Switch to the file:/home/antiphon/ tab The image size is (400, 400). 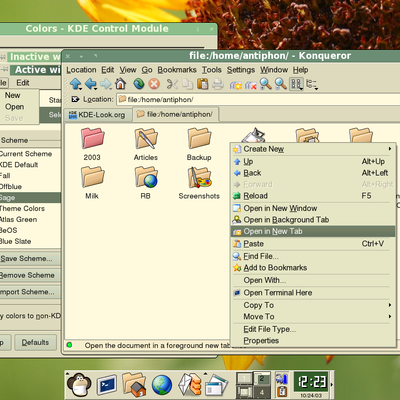click(x=175, y=114)
